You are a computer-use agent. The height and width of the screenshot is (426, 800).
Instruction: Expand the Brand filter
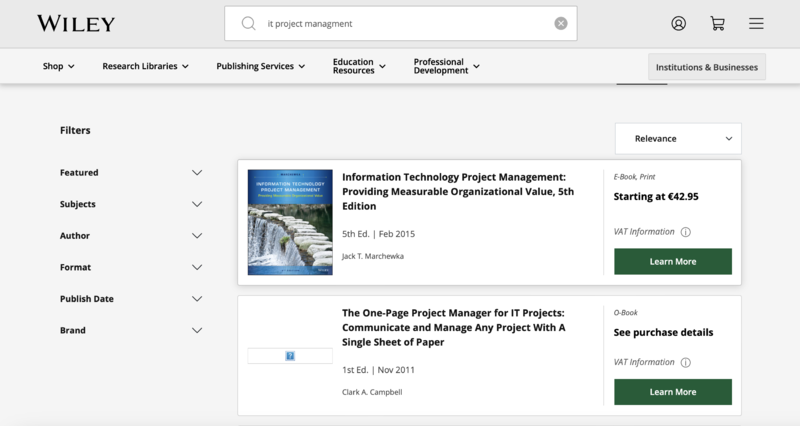pyautogui.click(x=197, y=330)
